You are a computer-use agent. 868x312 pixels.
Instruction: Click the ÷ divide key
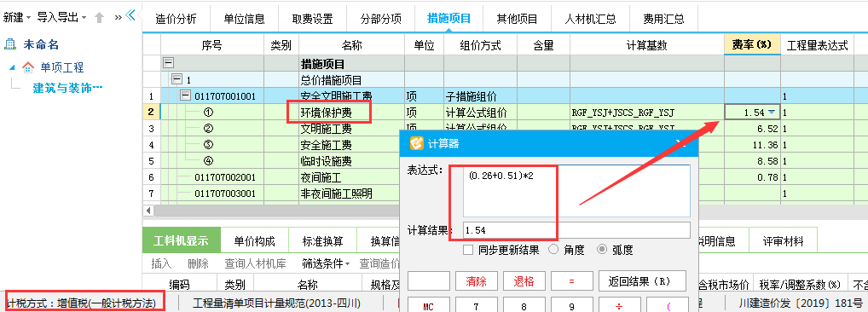(x=619, y=305)
